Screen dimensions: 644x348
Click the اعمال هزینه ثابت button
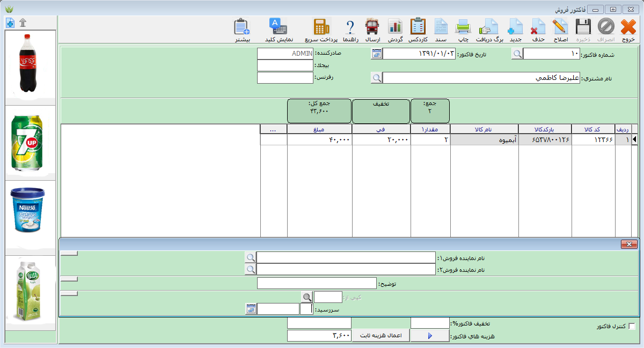(x=380, y=336)
